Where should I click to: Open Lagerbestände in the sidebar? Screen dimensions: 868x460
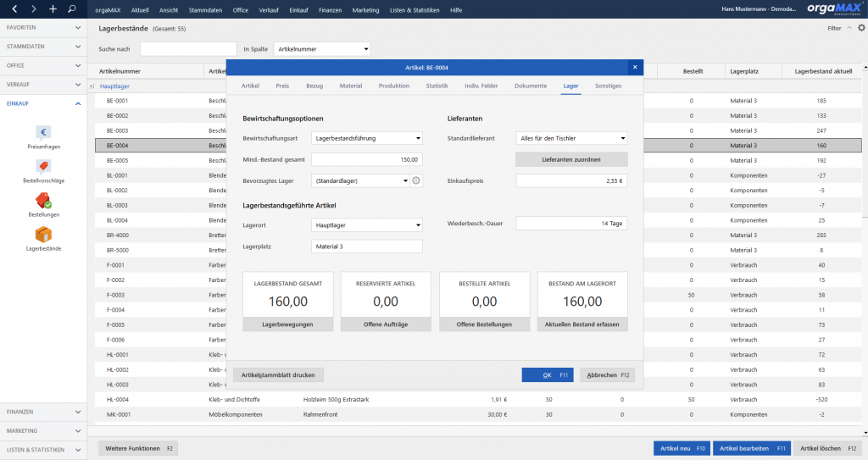(x=44, y=239)
